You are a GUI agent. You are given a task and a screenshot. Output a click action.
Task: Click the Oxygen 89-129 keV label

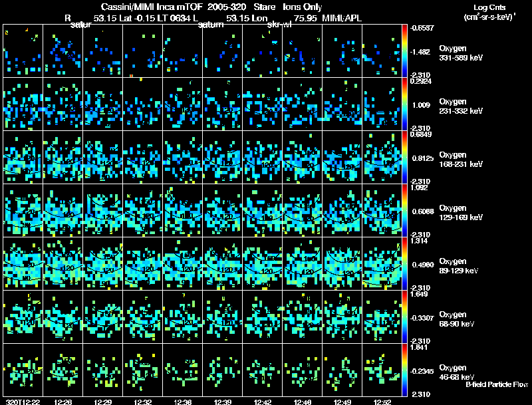[x=459, y=266]
